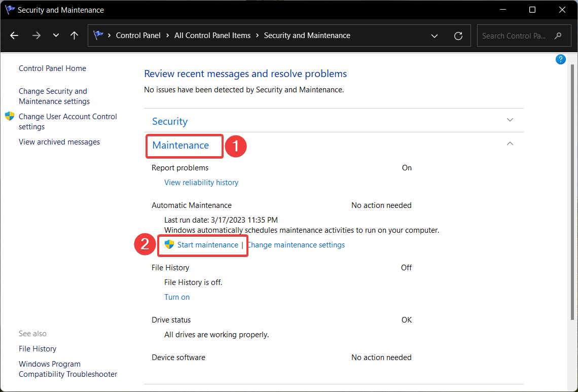Go to Control Panel Home
Viewport: 578px width, 392px height.
pyautogui.click(x=52, y=68)
